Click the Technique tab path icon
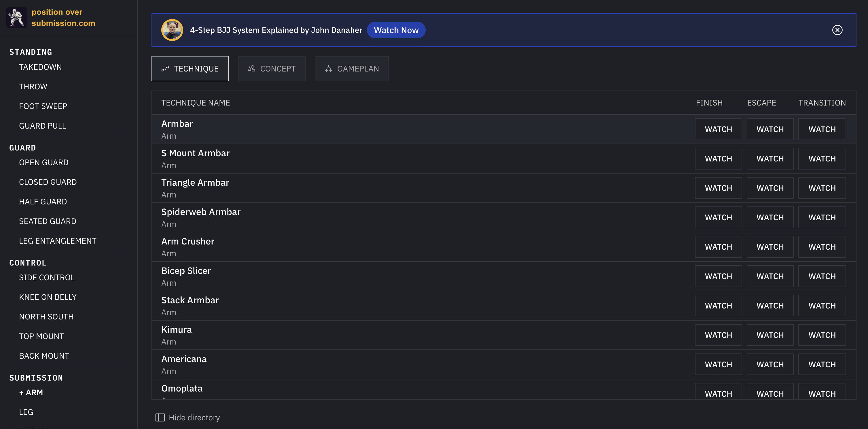 tap(165, 69)
